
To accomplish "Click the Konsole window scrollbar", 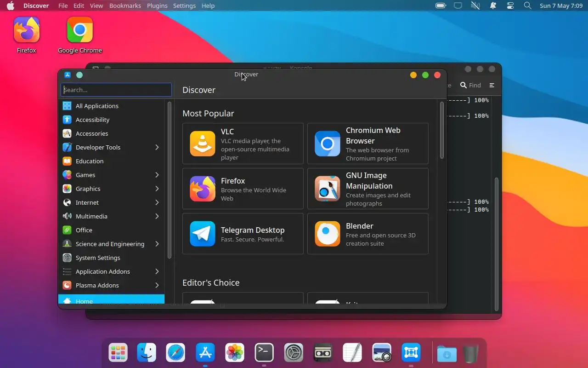I will (497, 244).
